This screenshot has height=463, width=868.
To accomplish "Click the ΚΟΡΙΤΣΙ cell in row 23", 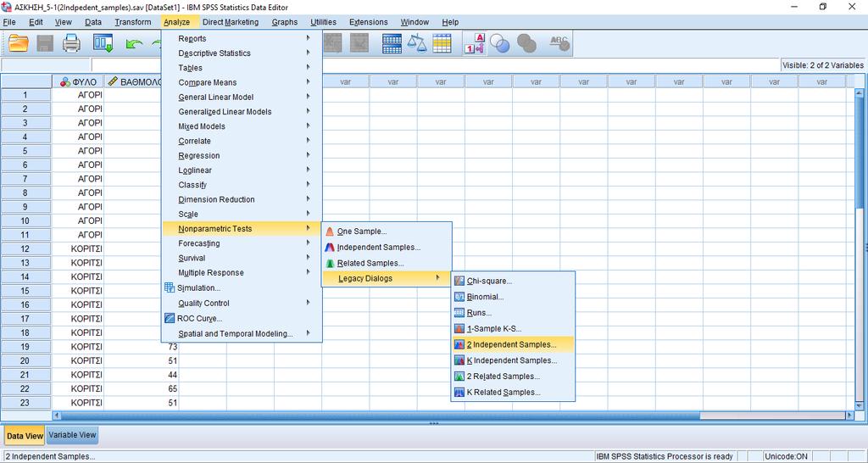I will coord(77,403).
